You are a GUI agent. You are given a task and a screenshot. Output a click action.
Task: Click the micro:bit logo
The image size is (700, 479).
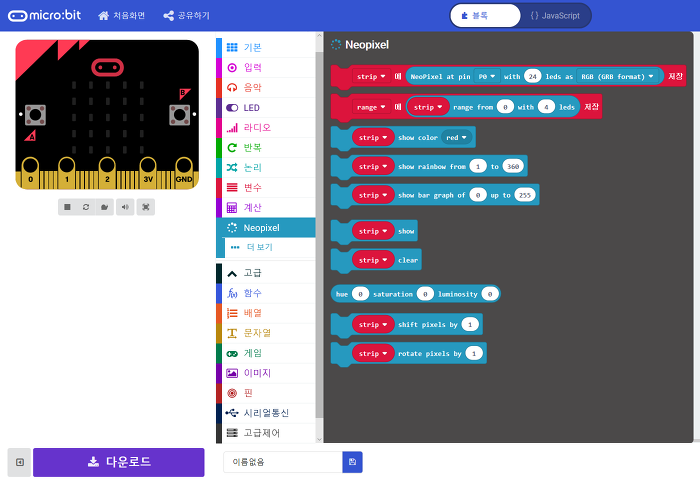click(x=45, y=16)
